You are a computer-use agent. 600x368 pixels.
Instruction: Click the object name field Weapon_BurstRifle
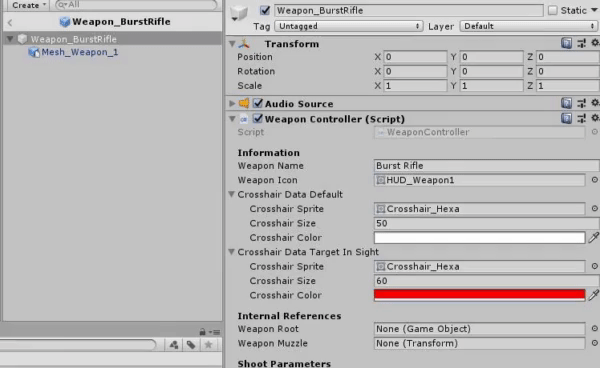[x=409, y=10]
